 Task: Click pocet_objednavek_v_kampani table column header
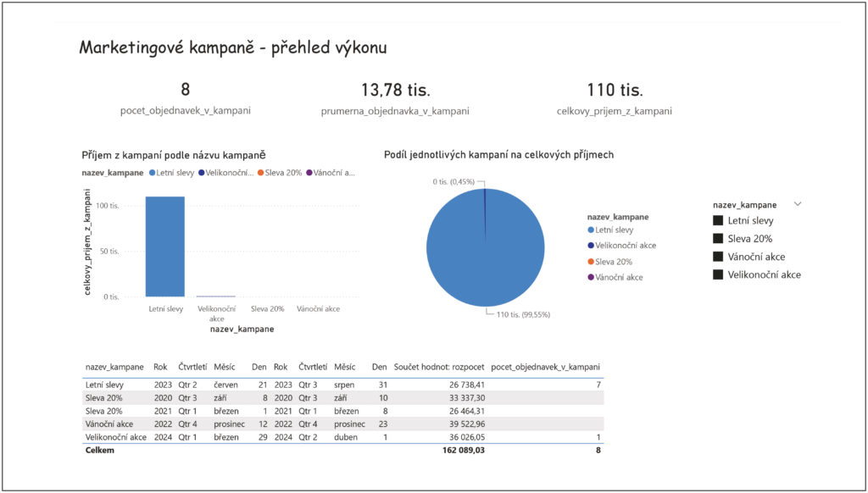coord(546,368)
